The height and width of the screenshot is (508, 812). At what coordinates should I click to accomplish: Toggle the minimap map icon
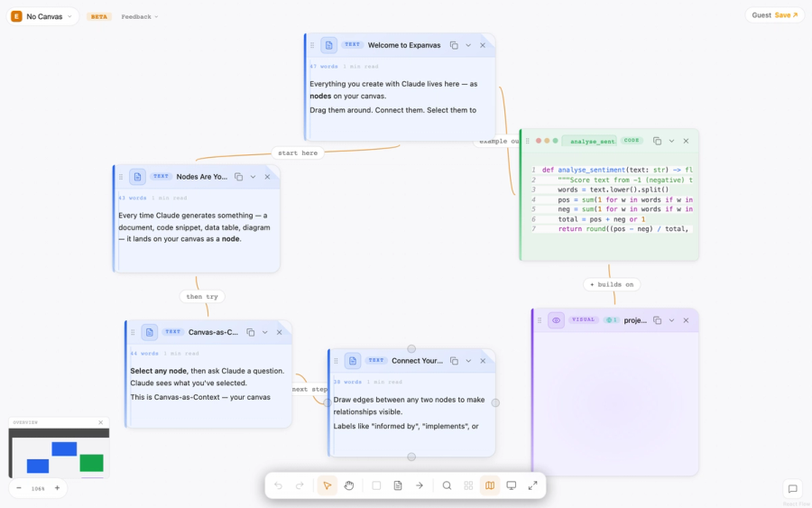(x=489, y=485)
